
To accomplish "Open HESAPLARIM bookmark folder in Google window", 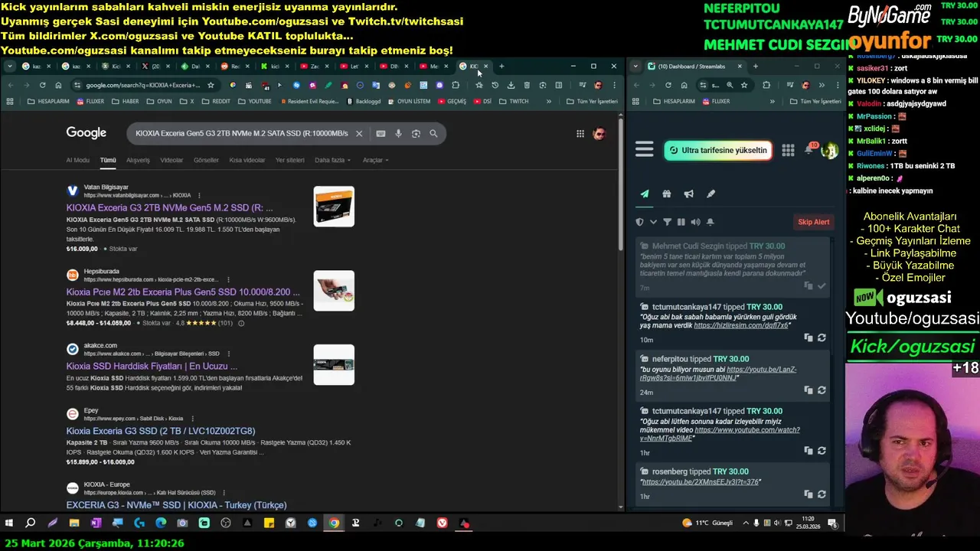I will [48, 101].
